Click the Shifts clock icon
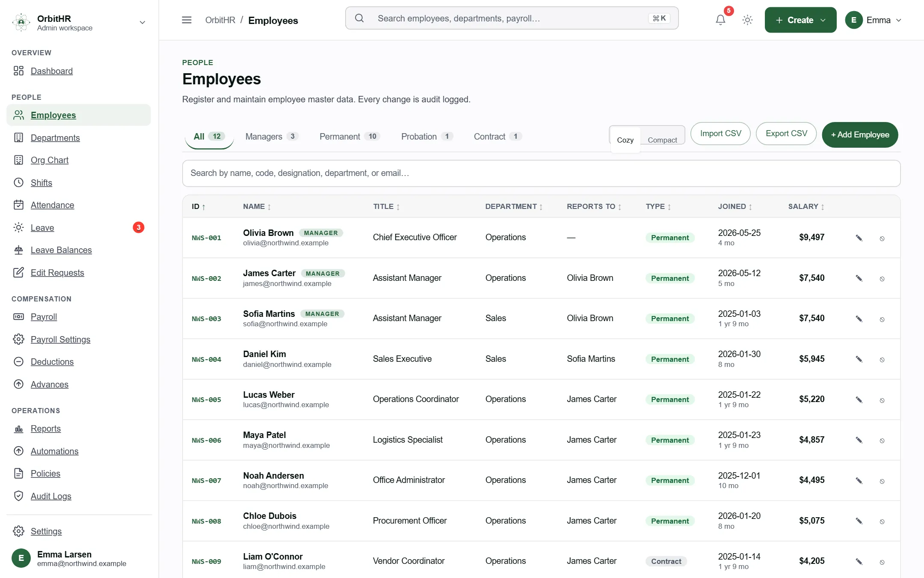This screenshot has height=578, width=924. [18, 182]
